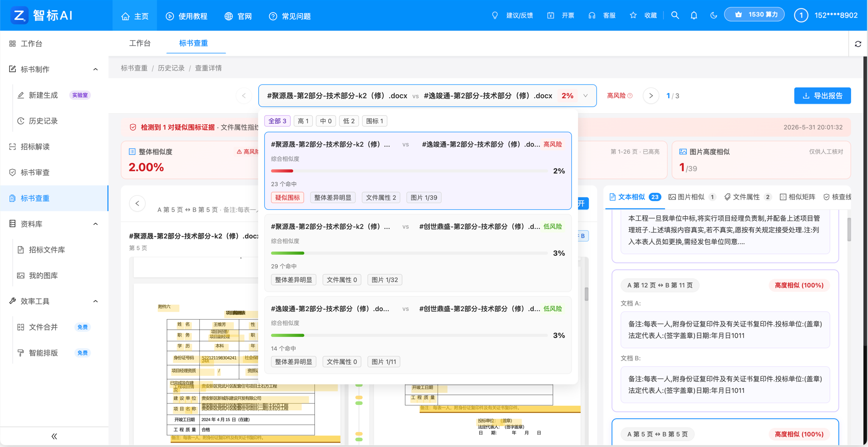868x447 pixels.
Task: Select the 标书查重 tab
Action: (194, 43)
